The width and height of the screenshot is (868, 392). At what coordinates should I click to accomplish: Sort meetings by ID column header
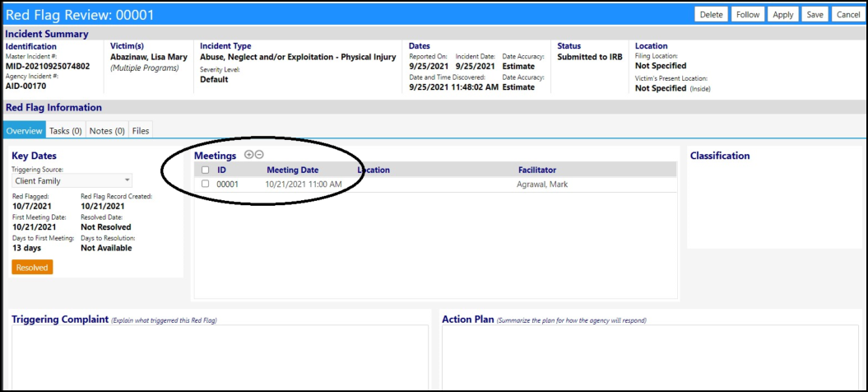click(221, 170)
